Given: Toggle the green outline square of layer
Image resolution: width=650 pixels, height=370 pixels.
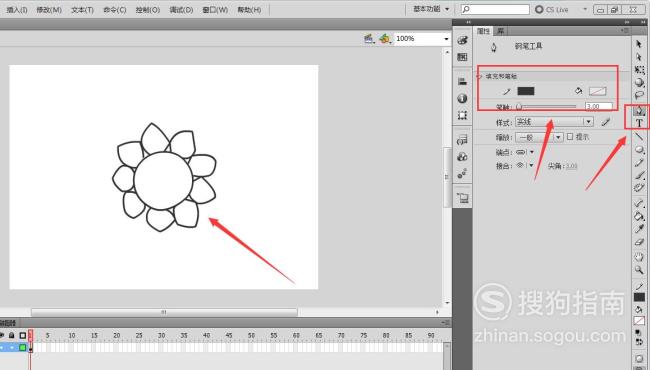Looking at the screenshot, I should 23,347.
